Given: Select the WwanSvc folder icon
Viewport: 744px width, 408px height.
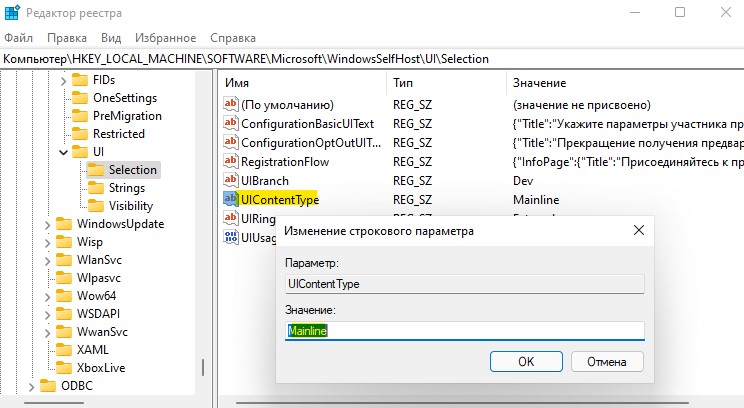Looking at the screenshot, I should (x=64, y=332).
